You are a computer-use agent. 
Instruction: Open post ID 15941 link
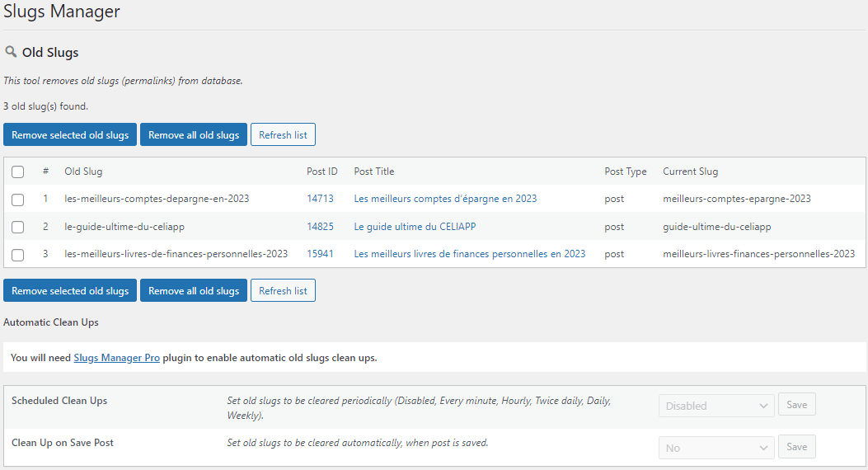[x=320, y=254]
